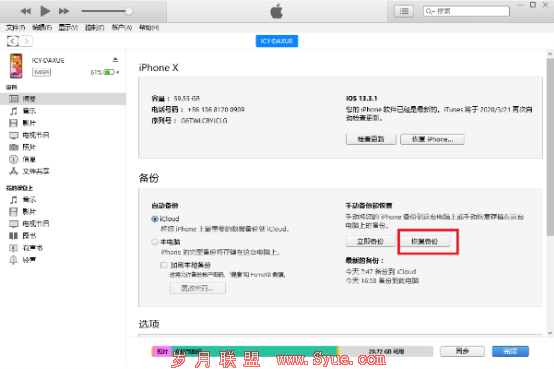This screenshot has width=554, height=369.
Task: Click the 64GB capacity badge
Action: coord(42,72)
